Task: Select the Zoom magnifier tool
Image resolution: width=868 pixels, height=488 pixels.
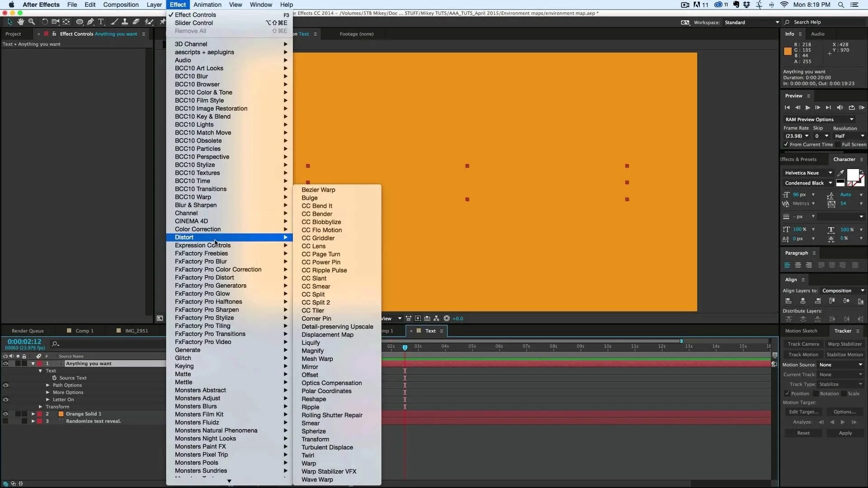Action: [x=32, y=22]
